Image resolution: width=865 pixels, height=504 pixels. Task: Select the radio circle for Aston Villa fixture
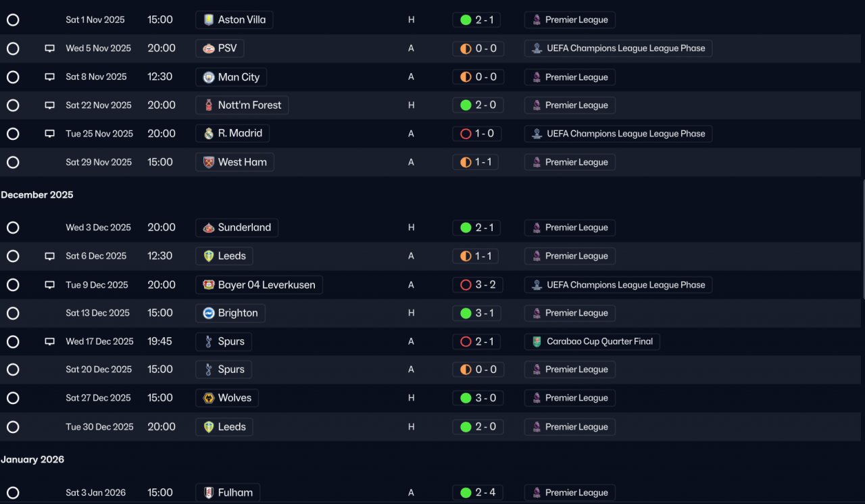click(13, 20)
